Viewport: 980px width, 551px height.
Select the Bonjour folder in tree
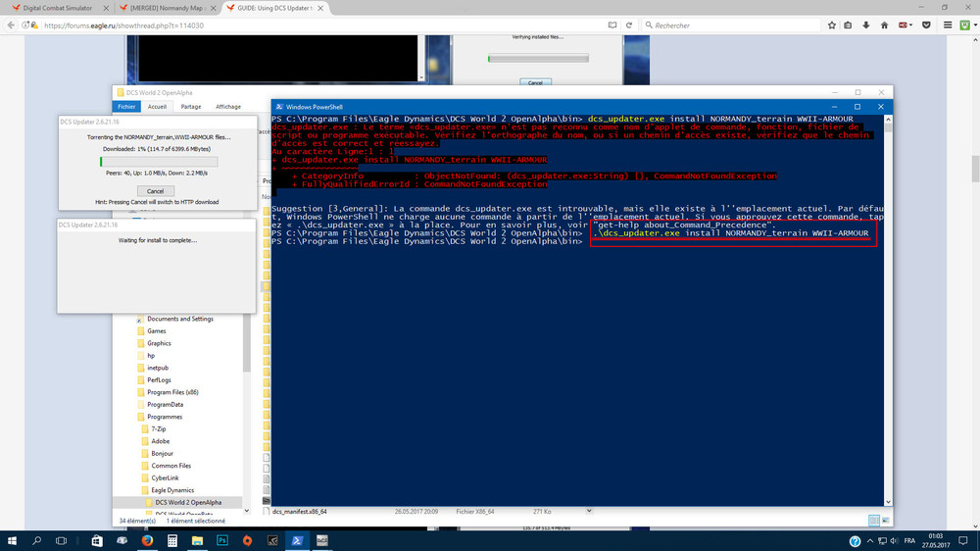pyautogui.click(x=162, y=453)
